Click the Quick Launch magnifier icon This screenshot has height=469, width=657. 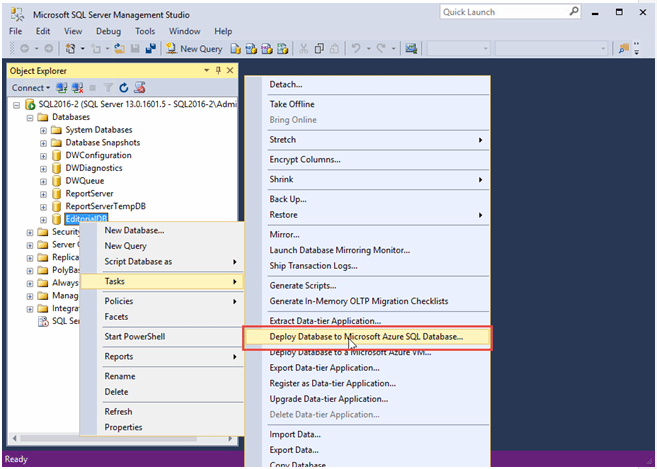574,12
